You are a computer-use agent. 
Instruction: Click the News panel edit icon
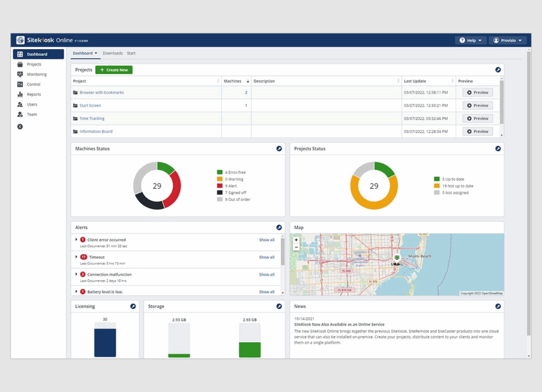tap(498, 306)
